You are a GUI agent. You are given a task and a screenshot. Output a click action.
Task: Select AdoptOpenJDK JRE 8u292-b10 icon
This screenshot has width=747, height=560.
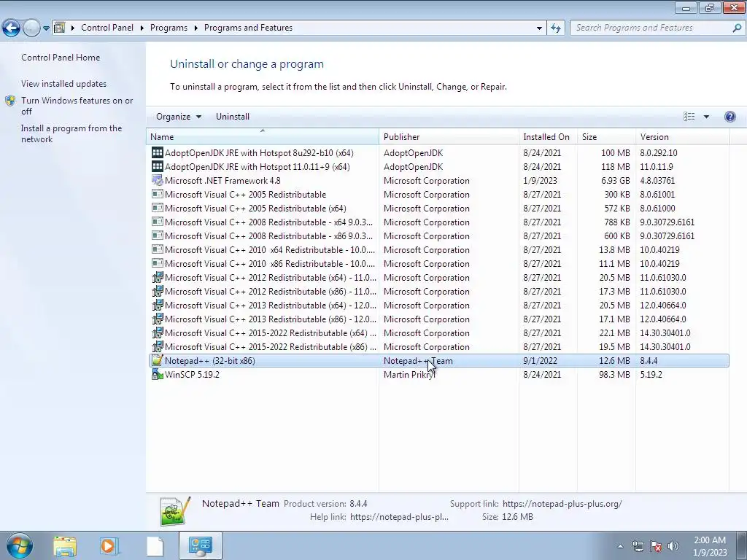coord(158,152)
